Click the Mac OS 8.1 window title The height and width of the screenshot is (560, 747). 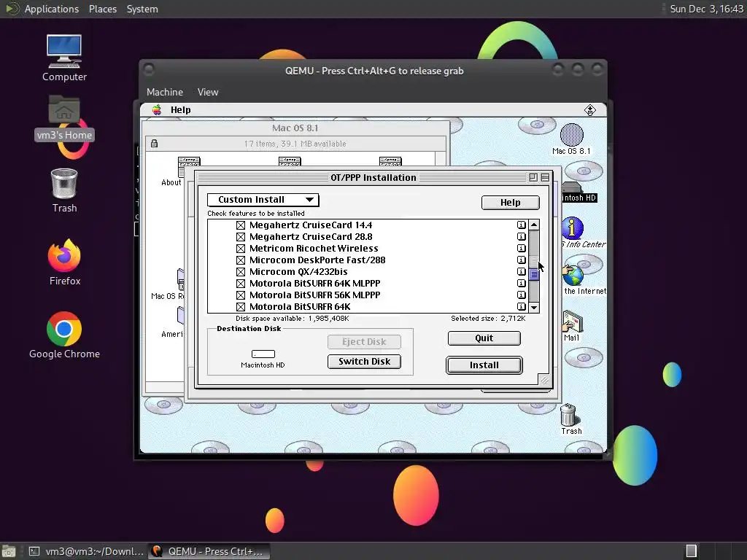[295, 128]
